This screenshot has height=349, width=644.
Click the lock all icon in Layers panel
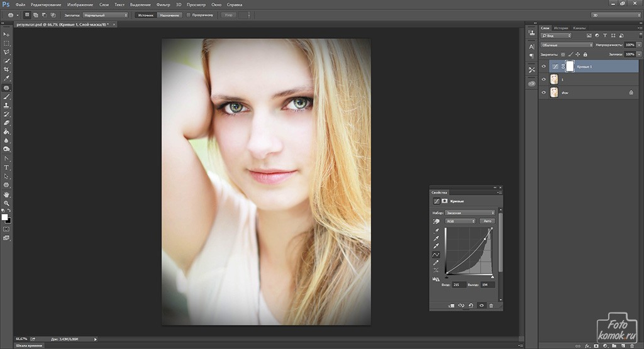586,55
